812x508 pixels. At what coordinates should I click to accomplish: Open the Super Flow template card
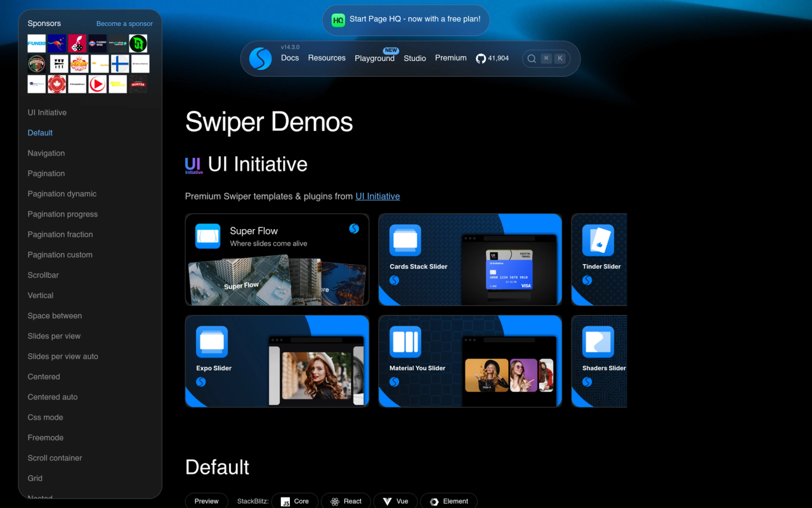pos(277,260)
